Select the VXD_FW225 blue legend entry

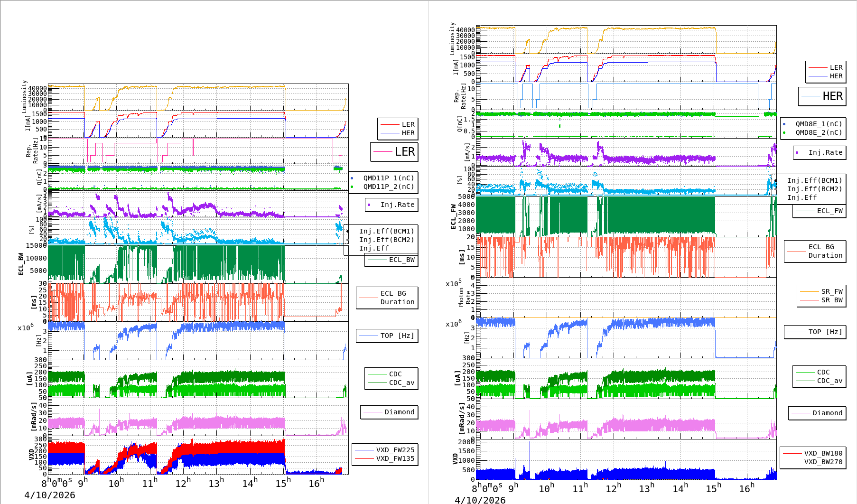395,450
